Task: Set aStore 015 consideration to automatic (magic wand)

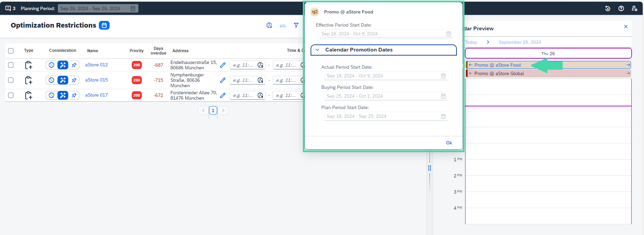Action: [63, 80]
